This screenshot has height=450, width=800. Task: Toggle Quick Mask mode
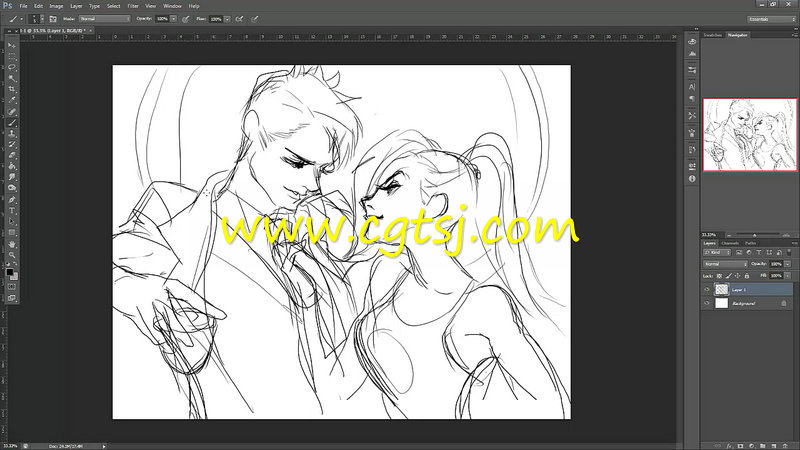[x=12, y=287]
